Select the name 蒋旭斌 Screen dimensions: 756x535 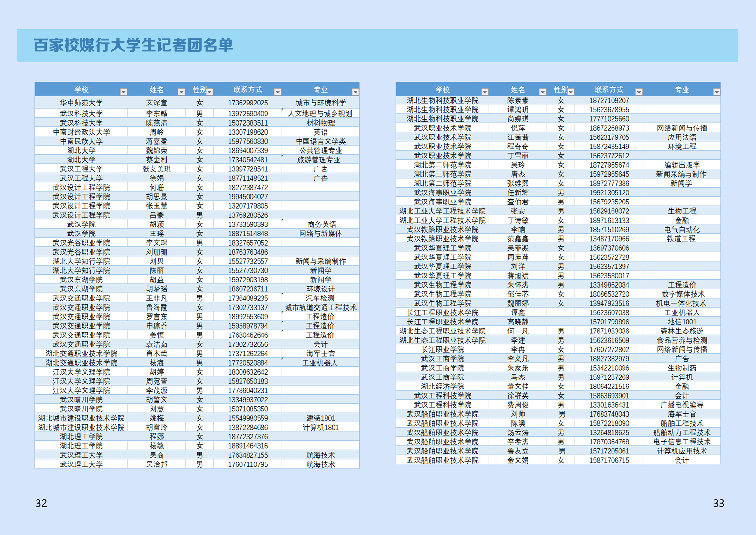point(518,275)
